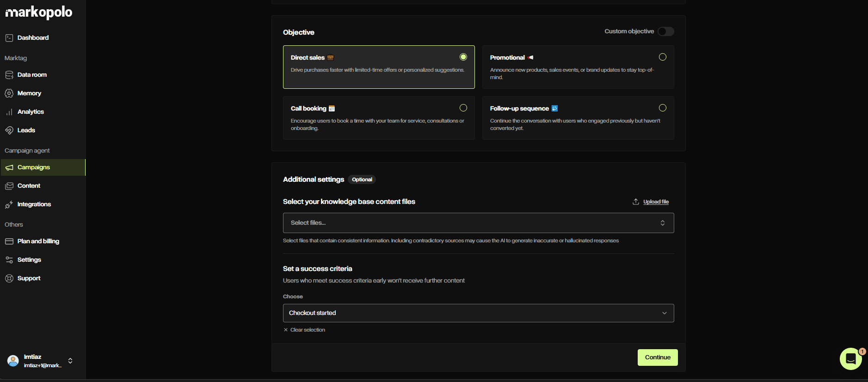Select the Follow-up sequence radio button
Image resolution: width=868 pixels, height=382 pixels.
pos(663,108)
